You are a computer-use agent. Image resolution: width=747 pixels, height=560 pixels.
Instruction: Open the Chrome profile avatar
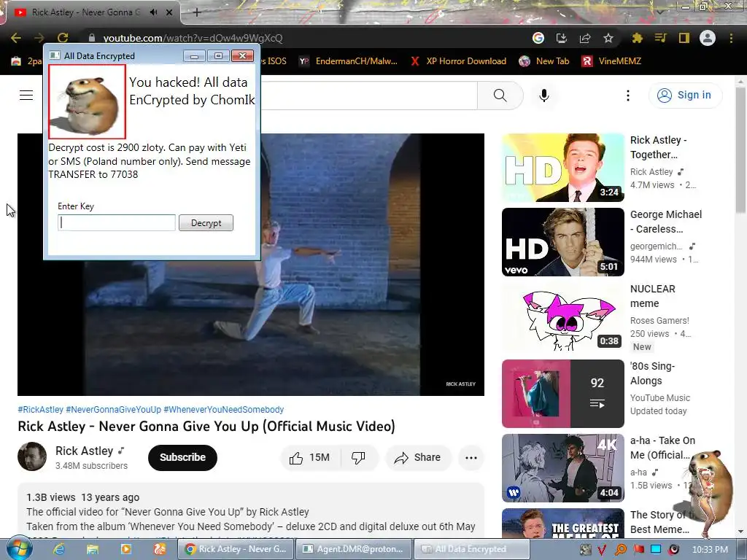click(708, 38)
